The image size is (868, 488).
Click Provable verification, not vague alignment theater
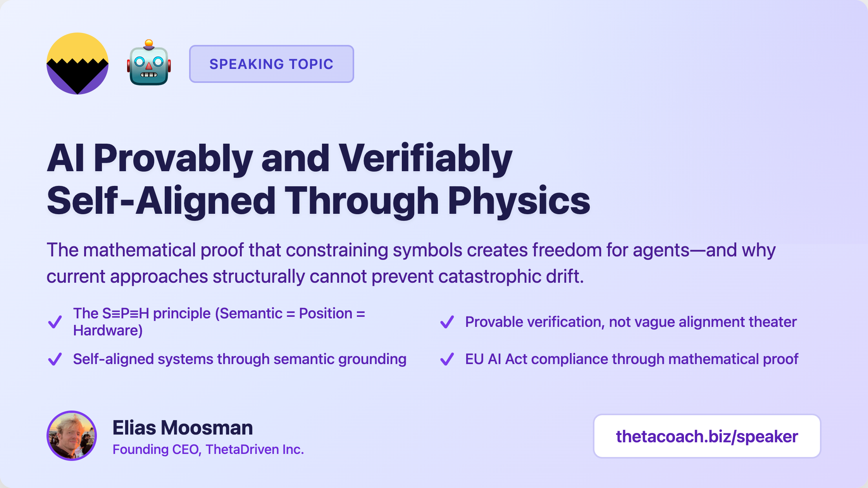631,322
